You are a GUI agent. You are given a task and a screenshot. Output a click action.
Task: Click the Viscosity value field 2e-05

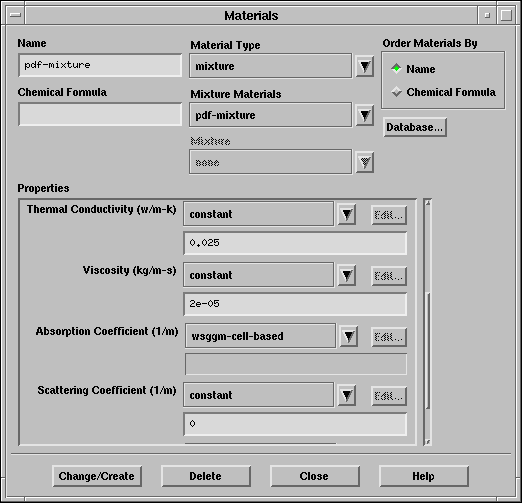(295, 304)
